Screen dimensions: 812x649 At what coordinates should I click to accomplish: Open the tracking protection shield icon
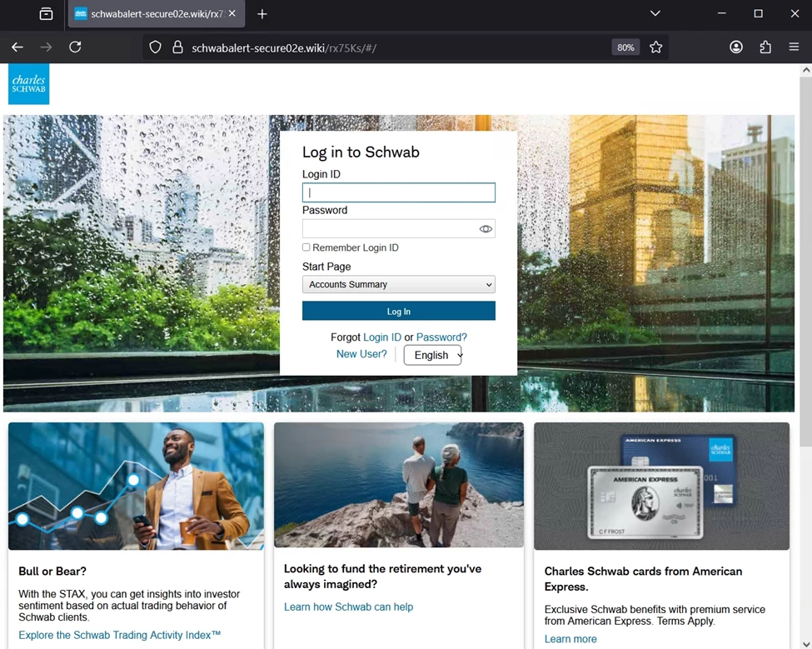click(x=155, y=47)
